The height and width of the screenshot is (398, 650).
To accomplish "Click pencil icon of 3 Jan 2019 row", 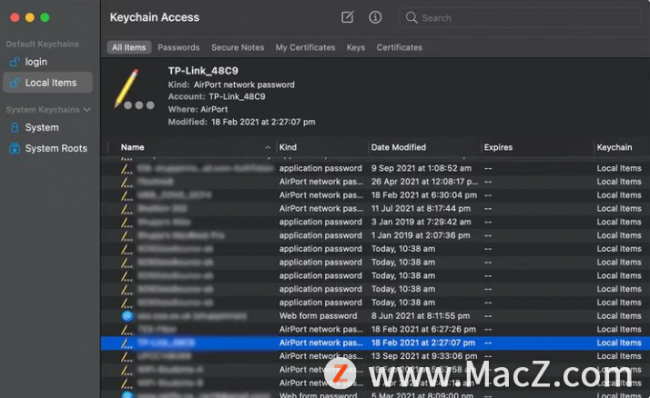I will coord(126,222).
